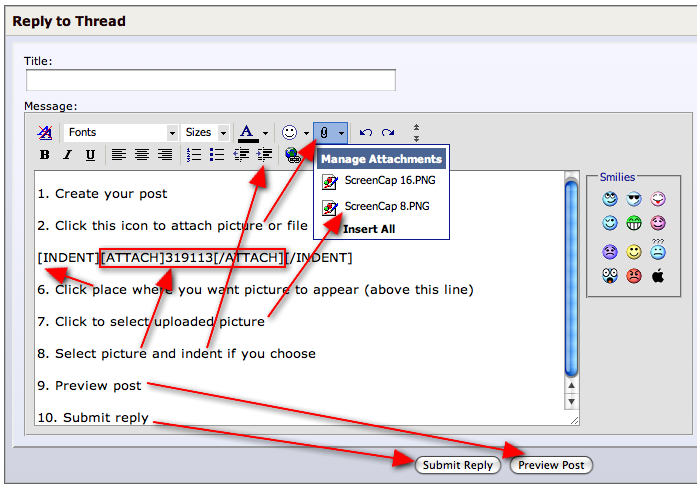
Task: Click line '8. Select picture and indent'
Action: (176, 353)
